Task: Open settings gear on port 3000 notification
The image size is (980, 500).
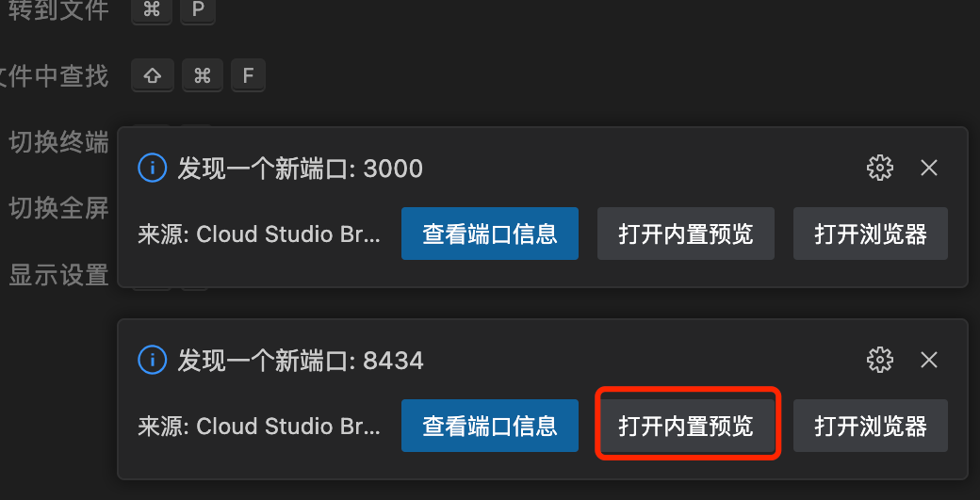Action: point(880,168)
